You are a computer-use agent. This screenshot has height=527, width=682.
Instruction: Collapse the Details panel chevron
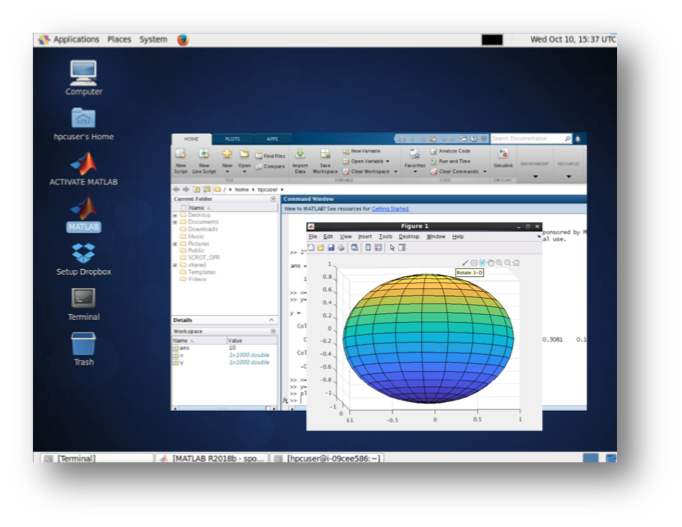[271, 320]
